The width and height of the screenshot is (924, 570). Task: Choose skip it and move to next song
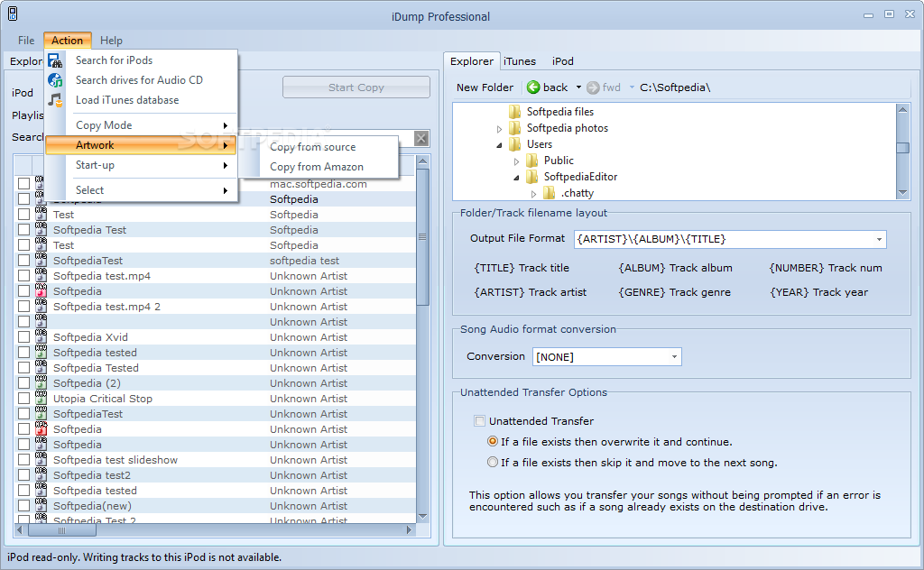click(493, 463)
